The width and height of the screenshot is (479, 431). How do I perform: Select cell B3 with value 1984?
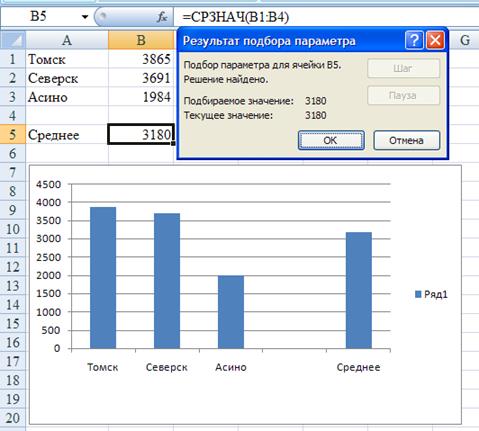141,97
